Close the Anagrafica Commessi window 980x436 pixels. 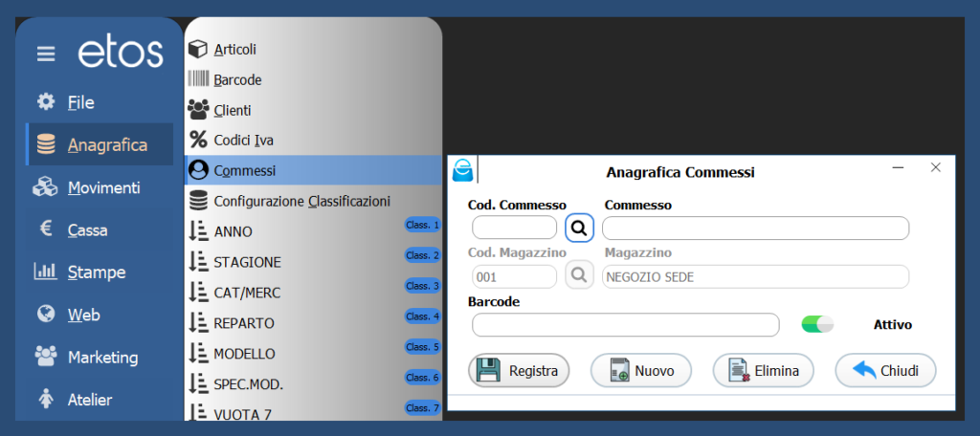click(936, 167)
